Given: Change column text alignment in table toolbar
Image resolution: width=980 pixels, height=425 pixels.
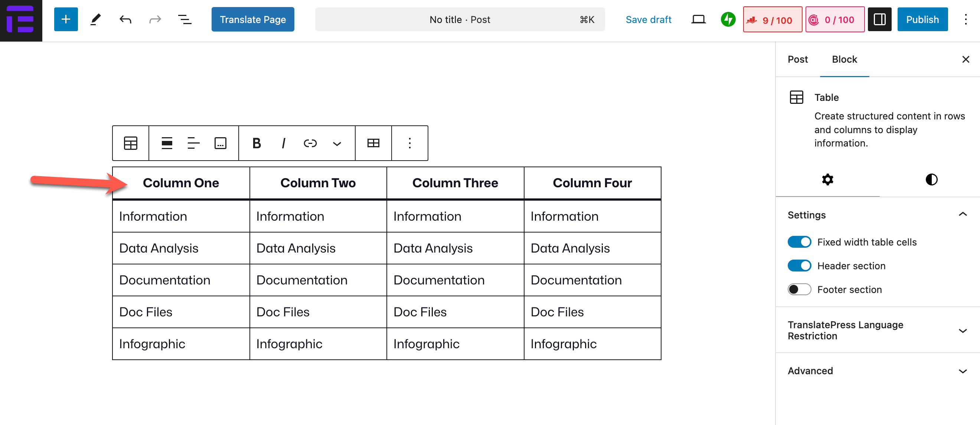Looking at the screenshot, I should pos(194,143).
